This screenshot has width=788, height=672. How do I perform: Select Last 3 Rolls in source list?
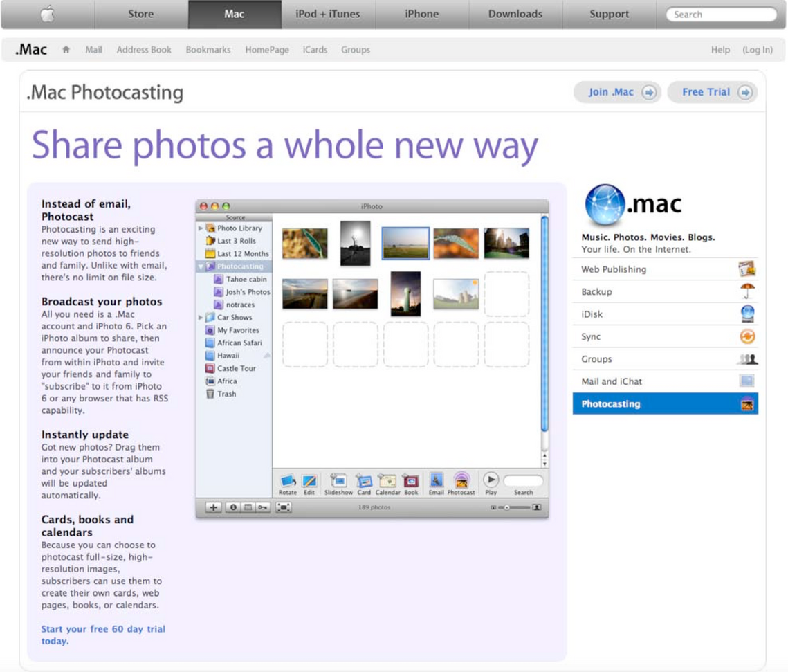(231, 241)
